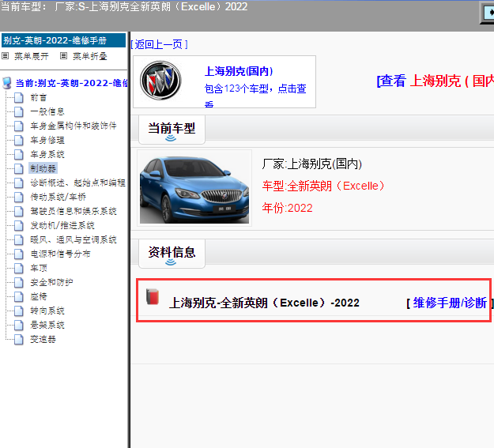Image resolution: width=494 pixels, height=448 pixels.
Task: Open the 前言 tree item
Action: (39, 98)
